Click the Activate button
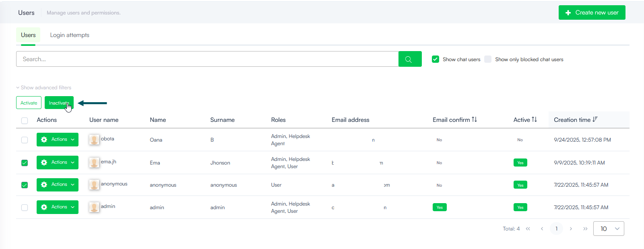644x249 pixels. coord(29,103)
